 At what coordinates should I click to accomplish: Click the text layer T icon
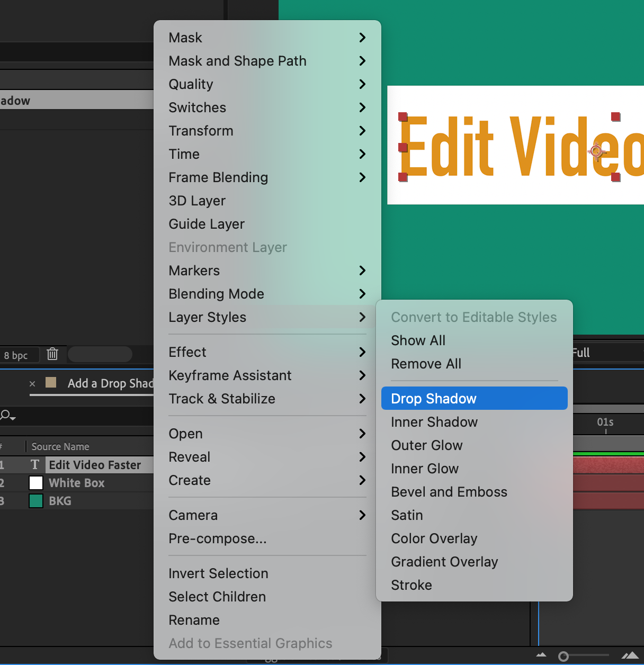point(35,465)
